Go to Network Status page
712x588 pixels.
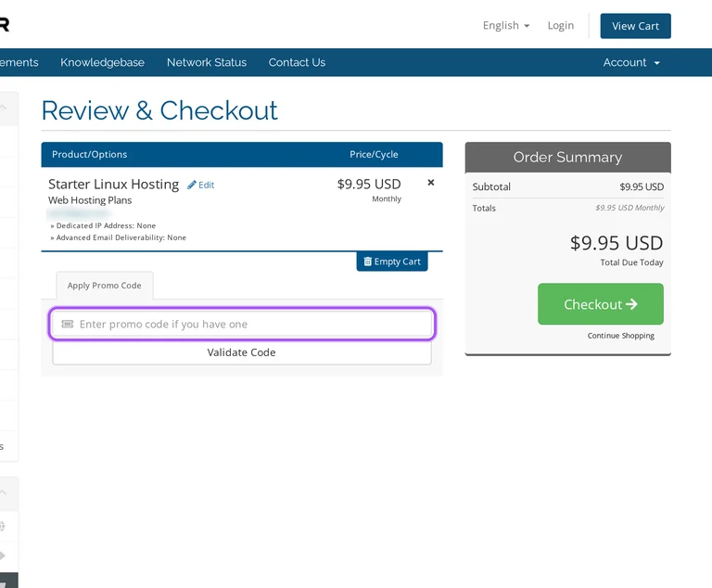[x=207, y=62]
